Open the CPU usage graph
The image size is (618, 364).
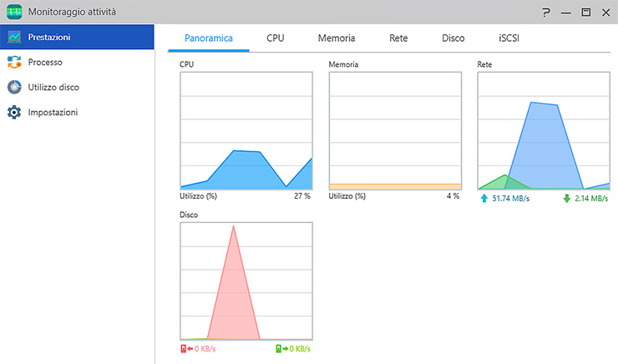(x=246, y=130)
